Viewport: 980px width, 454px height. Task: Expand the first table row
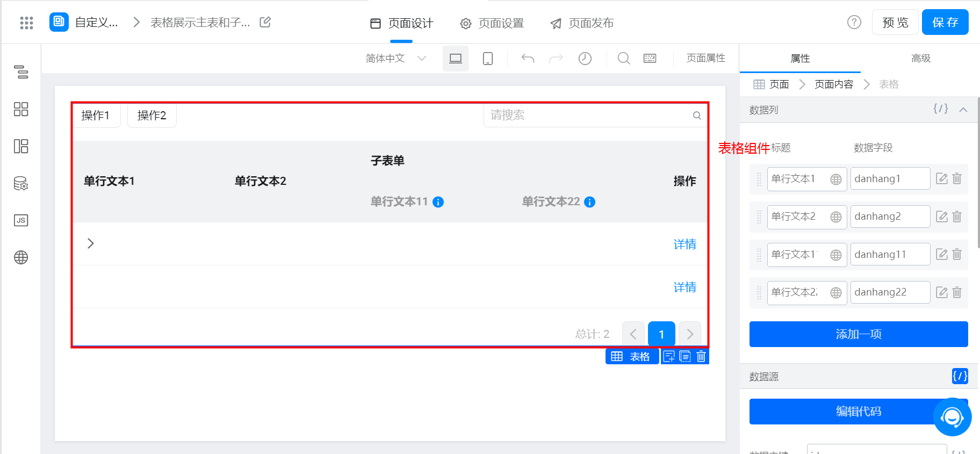90,243
